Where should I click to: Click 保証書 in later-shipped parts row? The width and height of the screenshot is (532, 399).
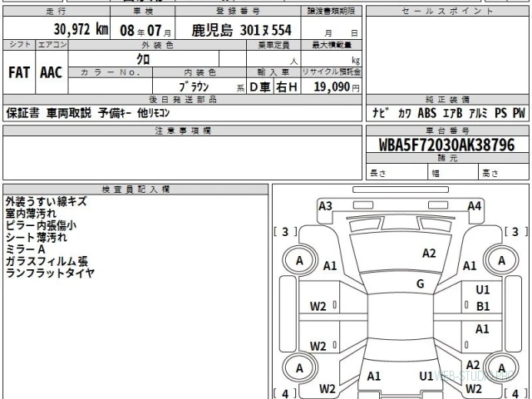click(x=22, y=113)
